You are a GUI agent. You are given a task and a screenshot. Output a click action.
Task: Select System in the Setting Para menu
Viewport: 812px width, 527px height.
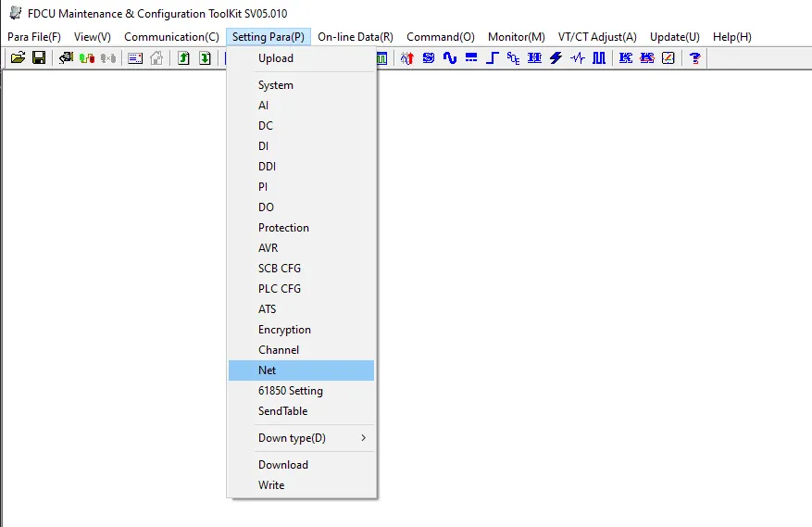302,85
